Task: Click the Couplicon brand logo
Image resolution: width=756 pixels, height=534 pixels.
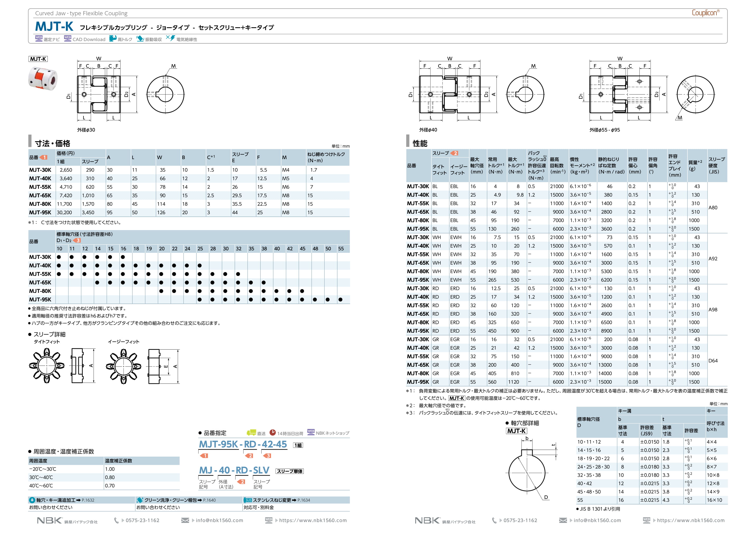Action: point(705,13)
